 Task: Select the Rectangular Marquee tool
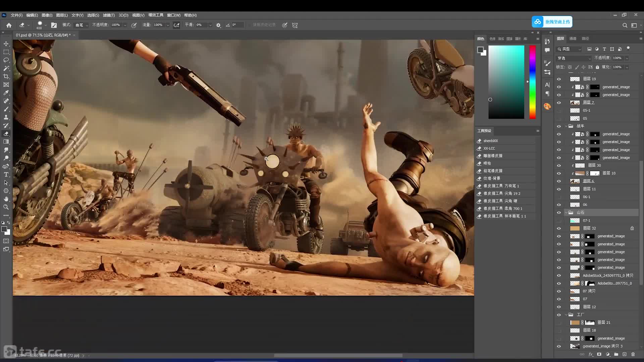(6, 52)
